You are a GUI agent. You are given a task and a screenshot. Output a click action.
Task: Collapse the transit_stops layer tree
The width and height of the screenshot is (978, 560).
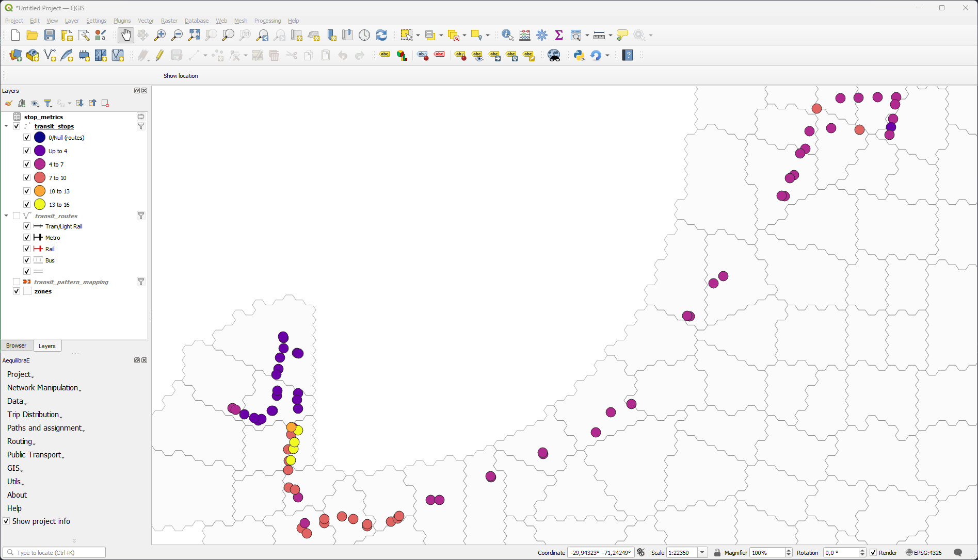pyautogui.click(x=6, y=126)
